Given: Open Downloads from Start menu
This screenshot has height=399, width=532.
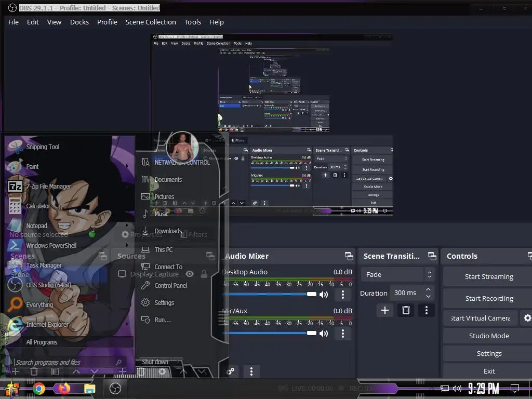Looking at the screenshot, I should pos(168,231).
